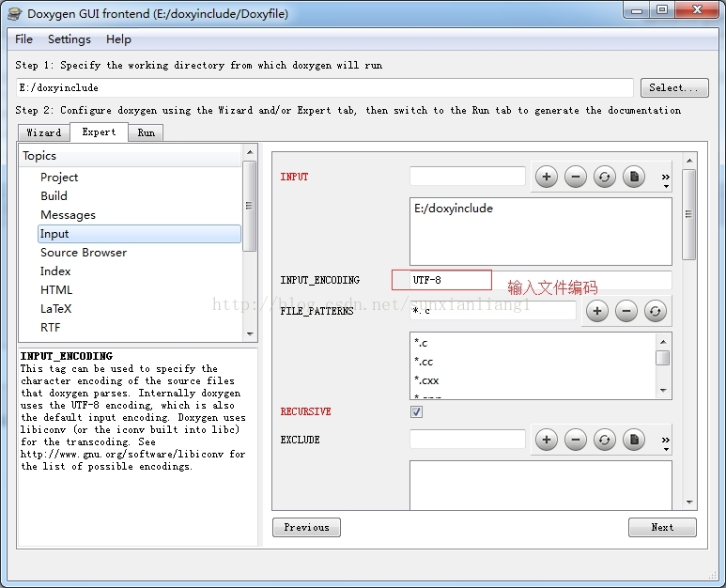Click the Doxygen app icon in title bar
This screenshot has width=726, height=588.
pos(15,13)
